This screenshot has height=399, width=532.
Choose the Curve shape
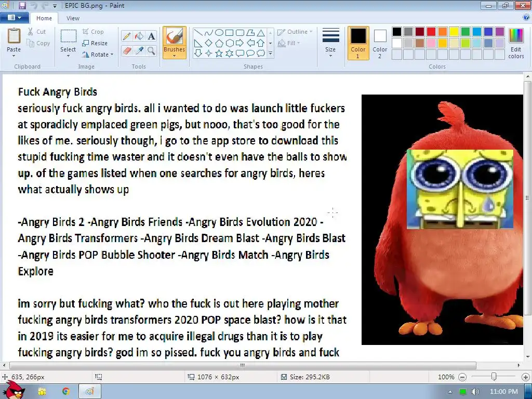[x=209, y=33]
